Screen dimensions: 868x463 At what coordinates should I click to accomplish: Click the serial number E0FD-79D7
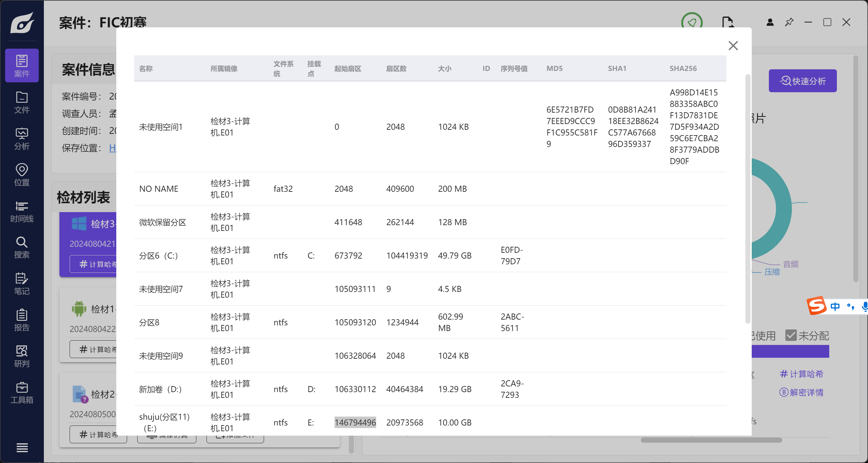click(x=512, y=256)
